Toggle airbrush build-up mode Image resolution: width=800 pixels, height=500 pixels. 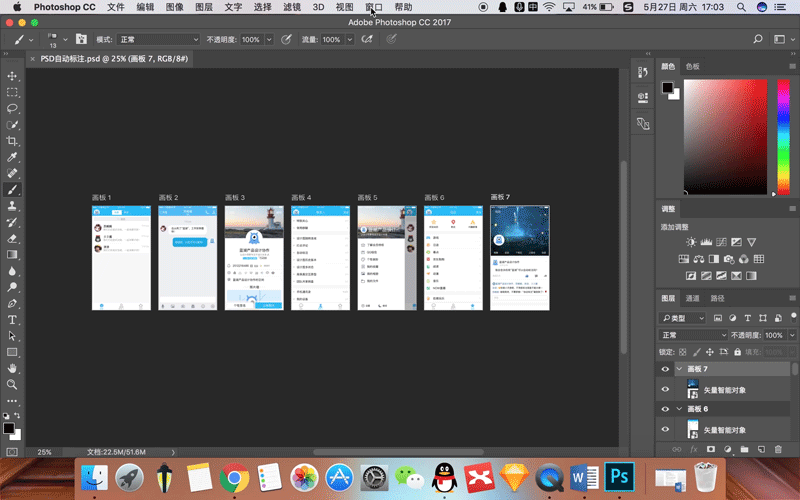[367, 39]
